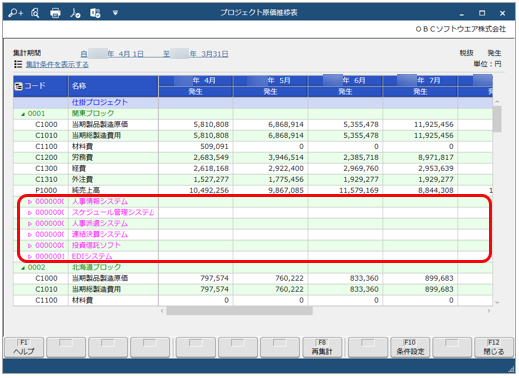
Task: Click the Excel export icon
Action: click(x=95, y=13)
